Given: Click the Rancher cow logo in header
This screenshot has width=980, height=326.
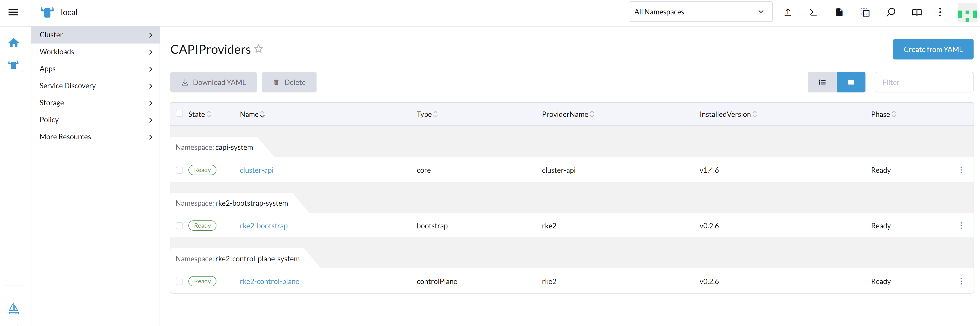Looking at the screenshot, I should tap(47, 12).
